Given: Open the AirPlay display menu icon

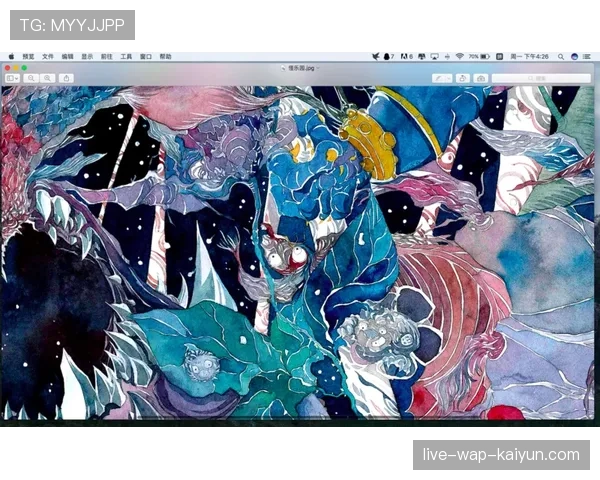Looking at the screenshot, I should (x=434, y=57).
